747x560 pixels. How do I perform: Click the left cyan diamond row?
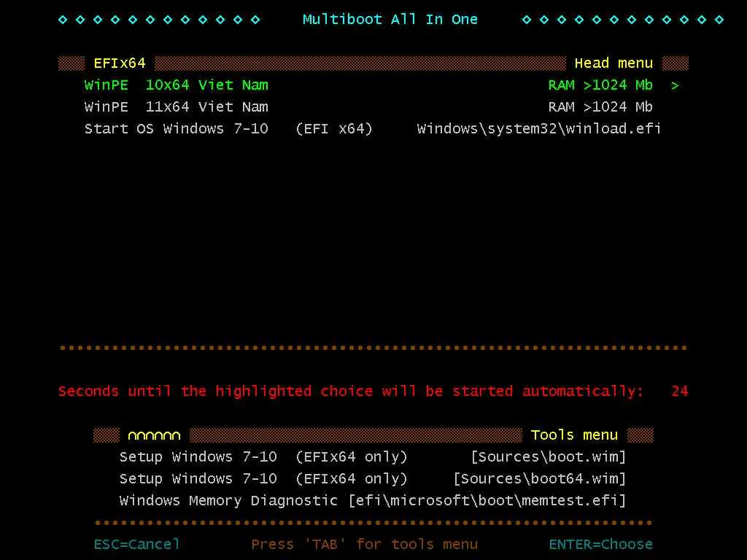(158, 20)
